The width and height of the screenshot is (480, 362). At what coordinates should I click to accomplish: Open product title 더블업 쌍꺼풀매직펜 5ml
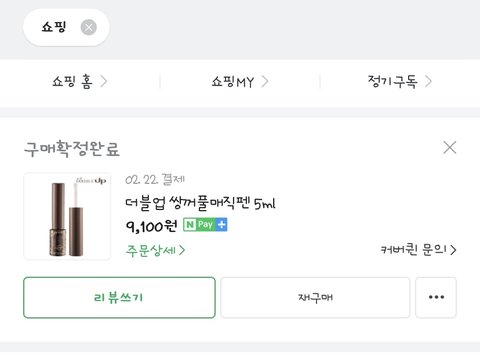(200, 203)
